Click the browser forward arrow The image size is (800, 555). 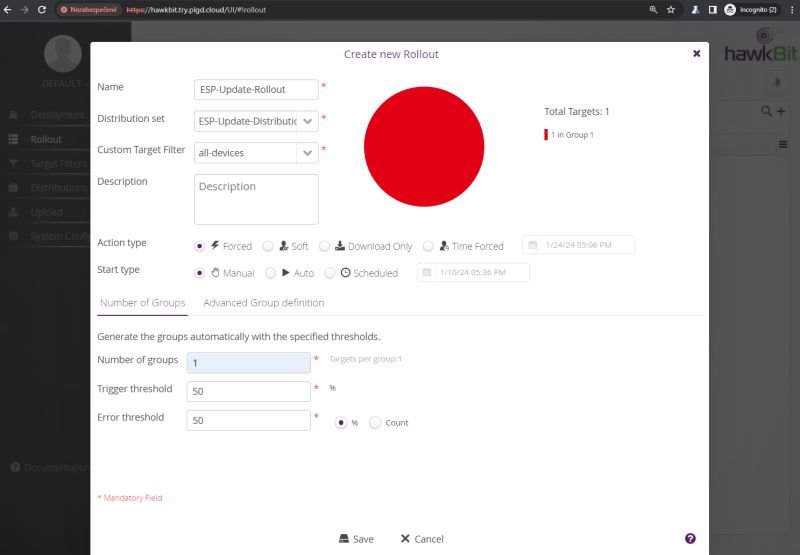tap(24, 10)
